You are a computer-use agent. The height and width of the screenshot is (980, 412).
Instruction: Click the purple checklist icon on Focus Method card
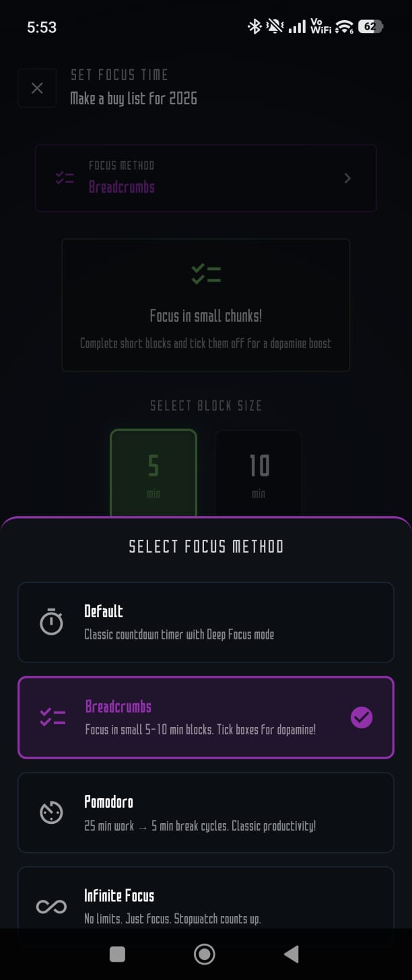[x=64, y=178]
